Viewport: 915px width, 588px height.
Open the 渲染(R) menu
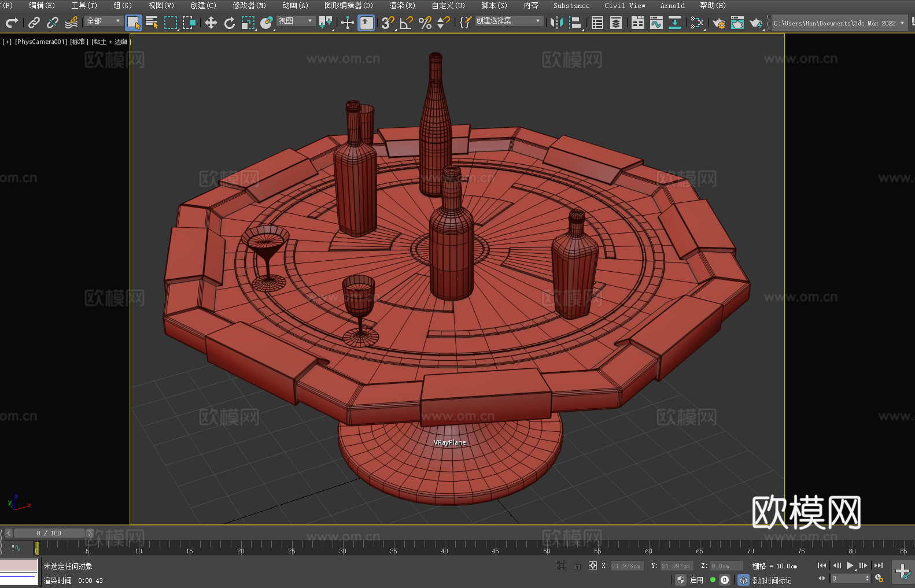click(x=402, y=5)
